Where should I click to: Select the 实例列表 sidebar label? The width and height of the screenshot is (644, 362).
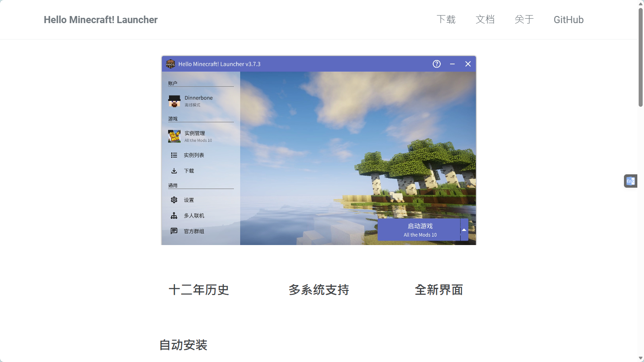(x=194, y=155)
